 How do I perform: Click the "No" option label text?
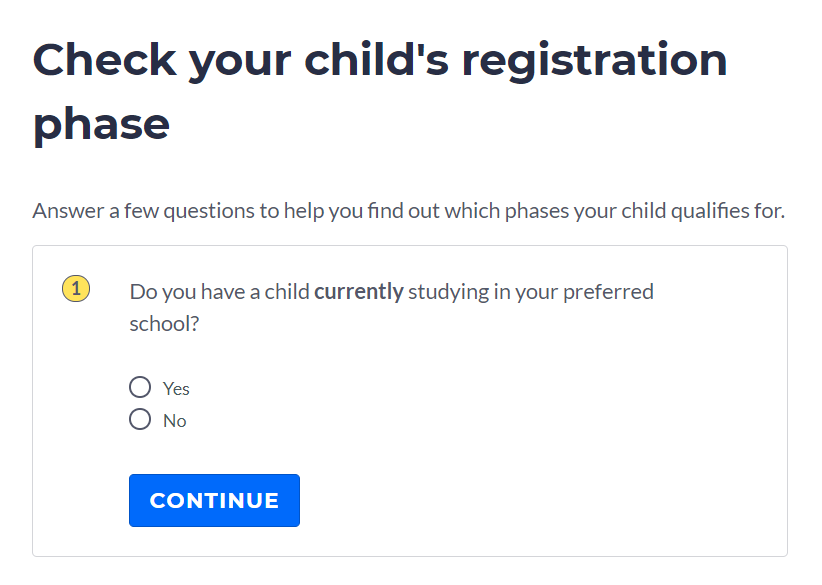tap(175, 421)
